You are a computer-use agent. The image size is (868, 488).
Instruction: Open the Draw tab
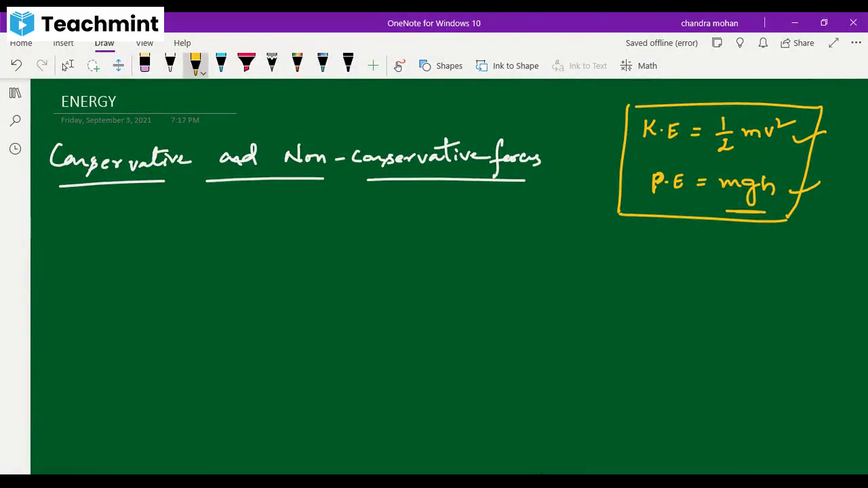click(x=104, y=43)
